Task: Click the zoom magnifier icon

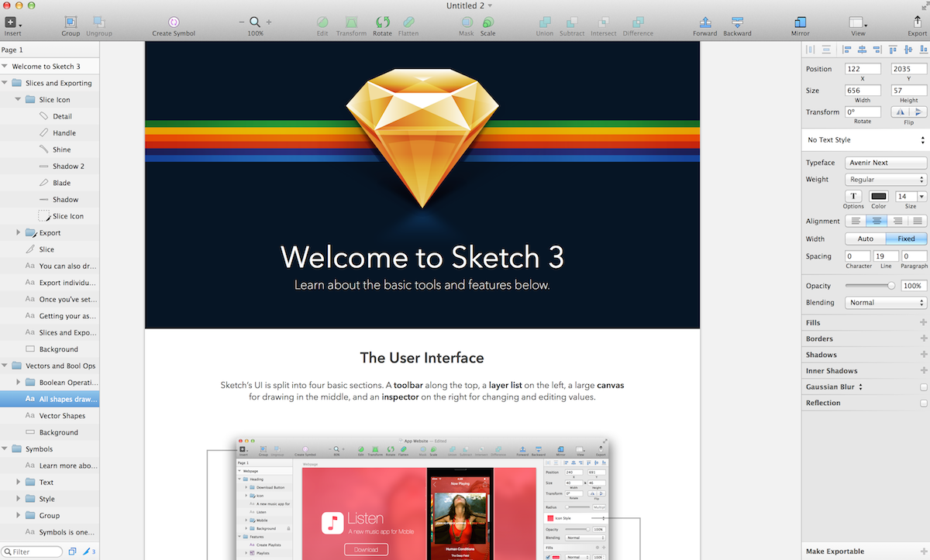Action: pos(255,22)
